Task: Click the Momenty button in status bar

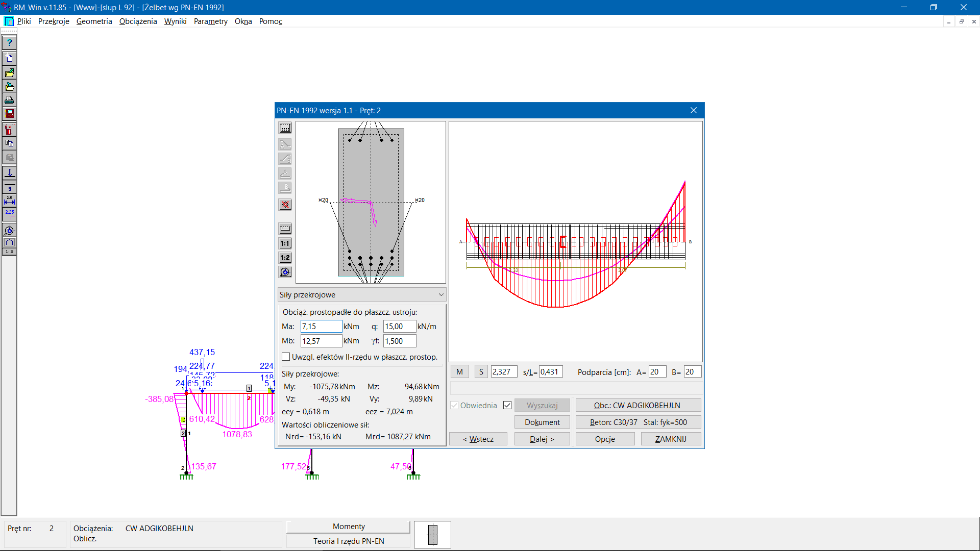Action: pos(349,527)
